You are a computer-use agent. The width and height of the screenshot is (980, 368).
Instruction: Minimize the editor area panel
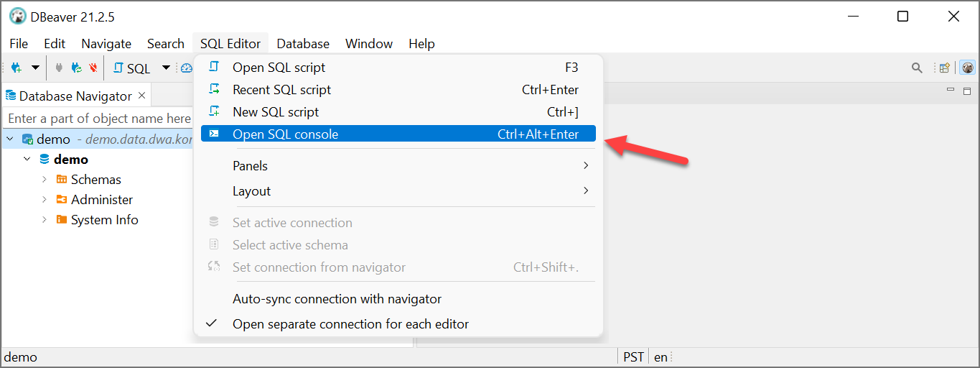tap(951, 91)
